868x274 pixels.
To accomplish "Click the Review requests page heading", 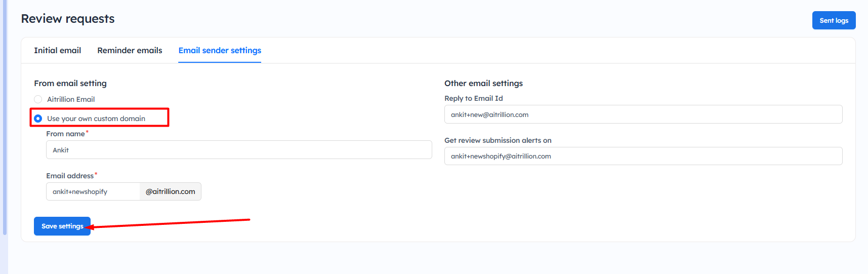I will click(x=68, y=19).
